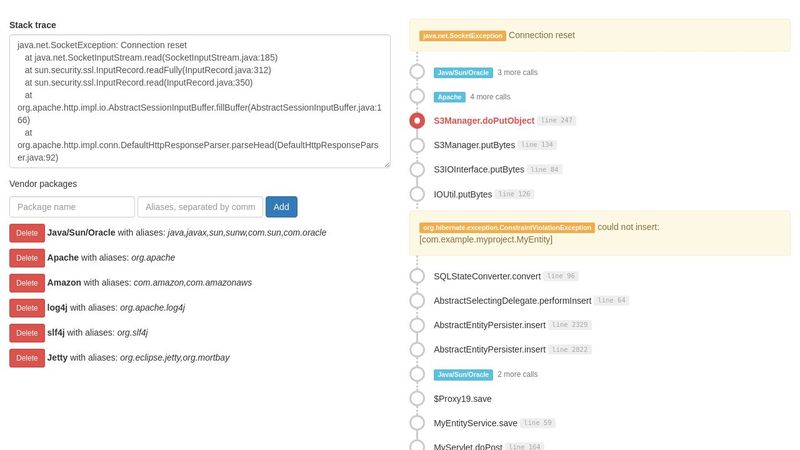Click the red S3Manager.doPutObject timeline circle
Viewport: 800px width, 450px height.
click(417, 121)
